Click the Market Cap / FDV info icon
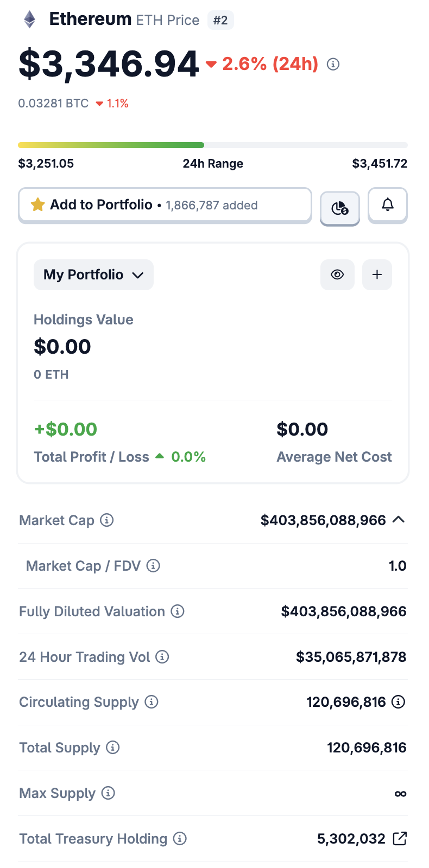429x868 pixels. [x=154, y=566]
